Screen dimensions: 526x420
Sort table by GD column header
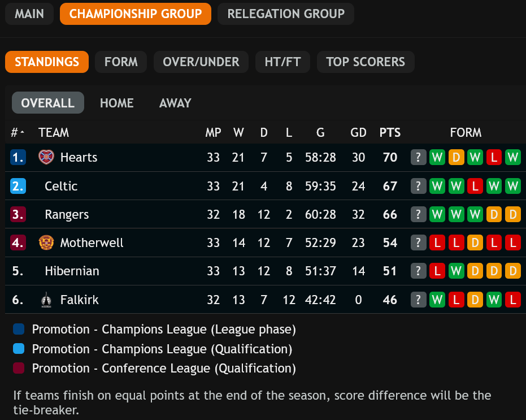tap(358, 133)
